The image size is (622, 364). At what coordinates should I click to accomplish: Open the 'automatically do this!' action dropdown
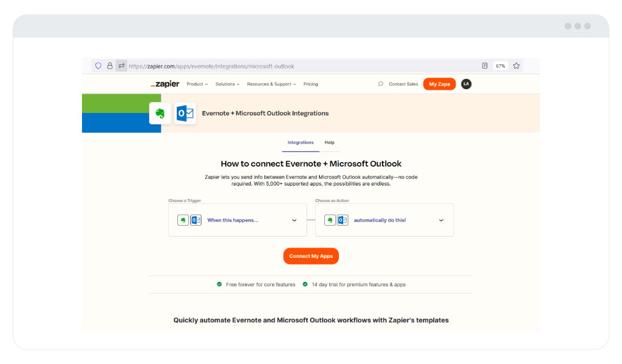(384, 220)
